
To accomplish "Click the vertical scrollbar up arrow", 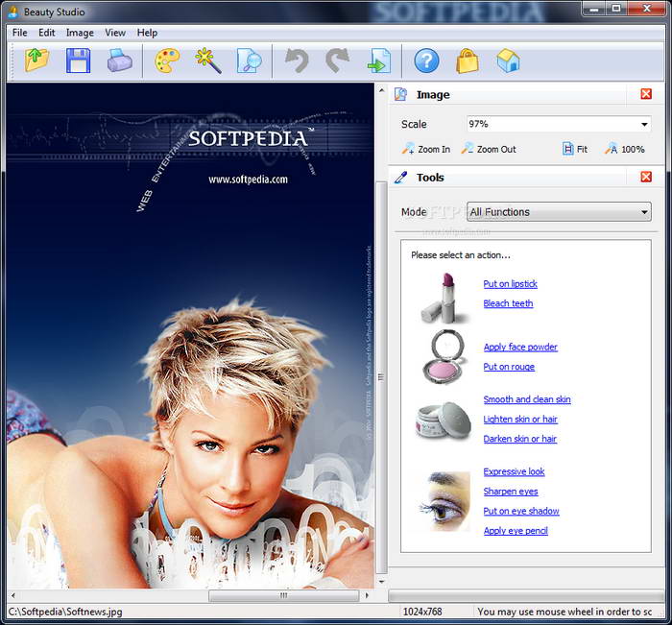I will tap(381, 90).
